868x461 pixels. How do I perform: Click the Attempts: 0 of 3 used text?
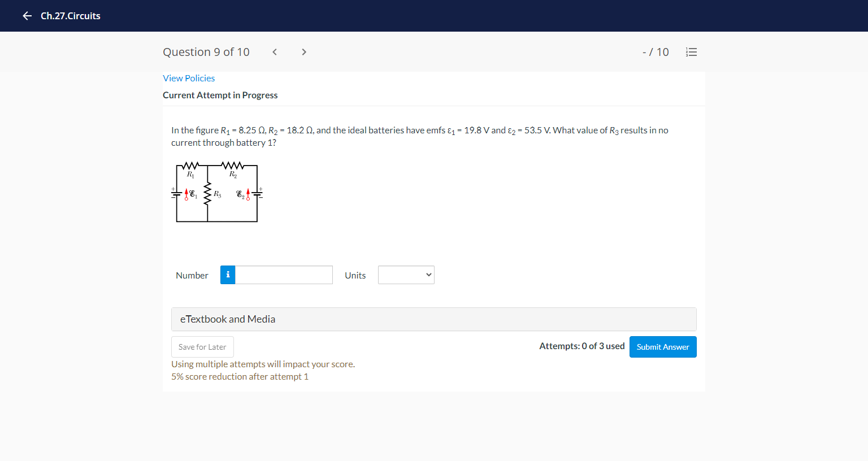[x=581, y=346]
